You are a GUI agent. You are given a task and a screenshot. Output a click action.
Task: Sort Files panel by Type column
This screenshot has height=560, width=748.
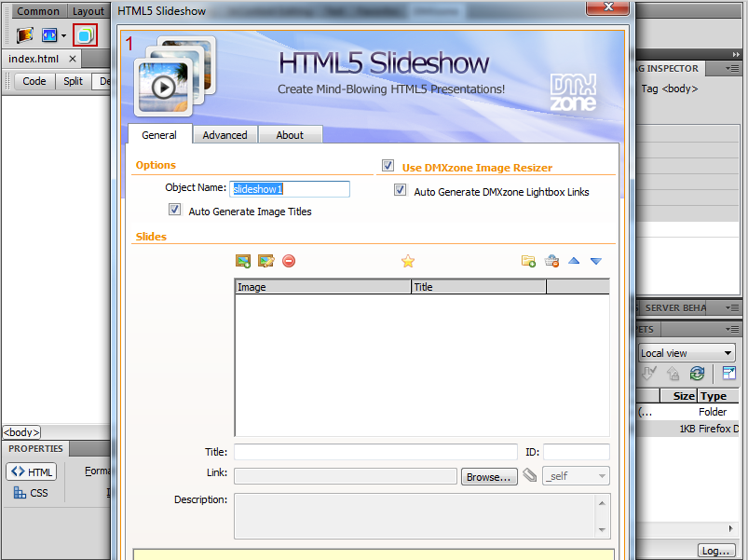tap(717, 396)
